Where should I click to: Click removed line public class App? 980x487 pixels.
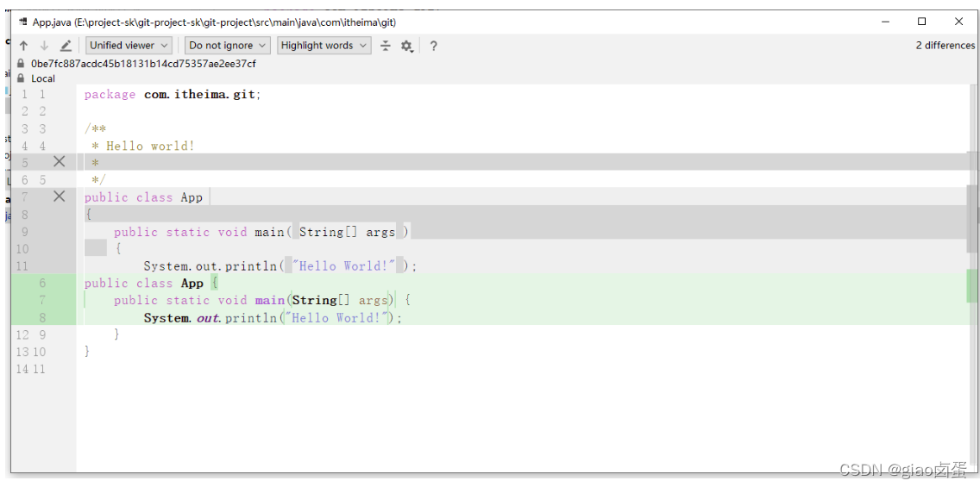[144, 197]
